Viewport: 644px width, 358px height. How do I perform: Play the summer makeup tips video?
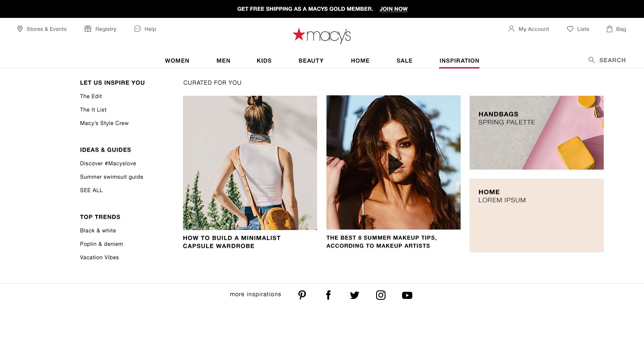[395, 164]
